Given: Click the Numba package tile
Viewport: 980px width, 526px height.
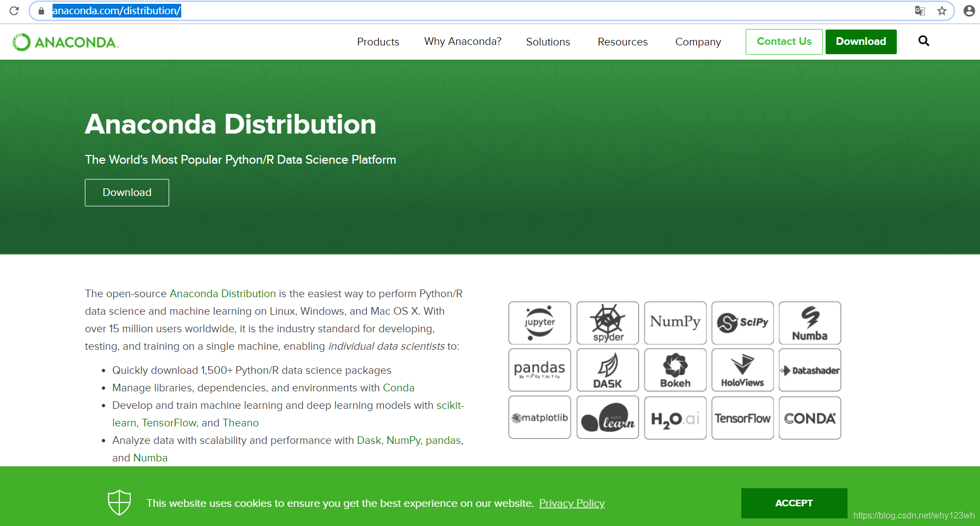Looking at the screenshot, I should [810, 323].
